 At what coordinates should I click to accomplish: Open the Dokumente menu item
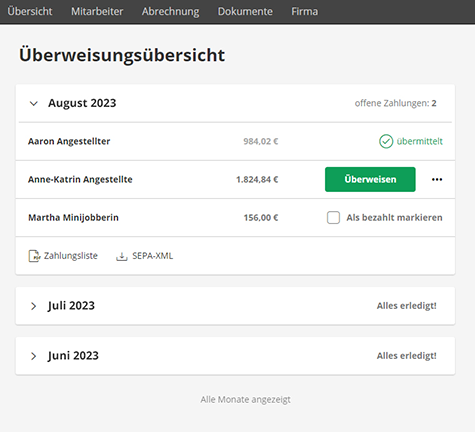click(245, 11)
